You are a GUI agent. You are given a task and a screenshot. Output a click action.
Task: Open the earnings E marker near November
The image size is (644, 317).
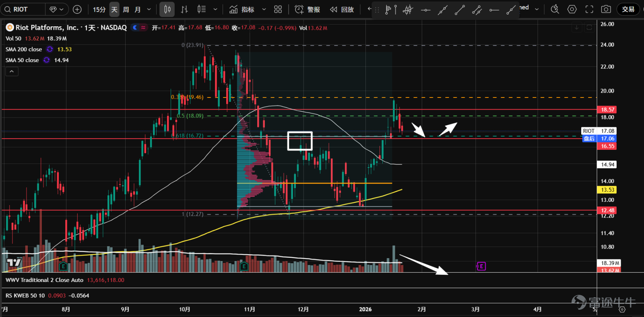coord(244,266)
